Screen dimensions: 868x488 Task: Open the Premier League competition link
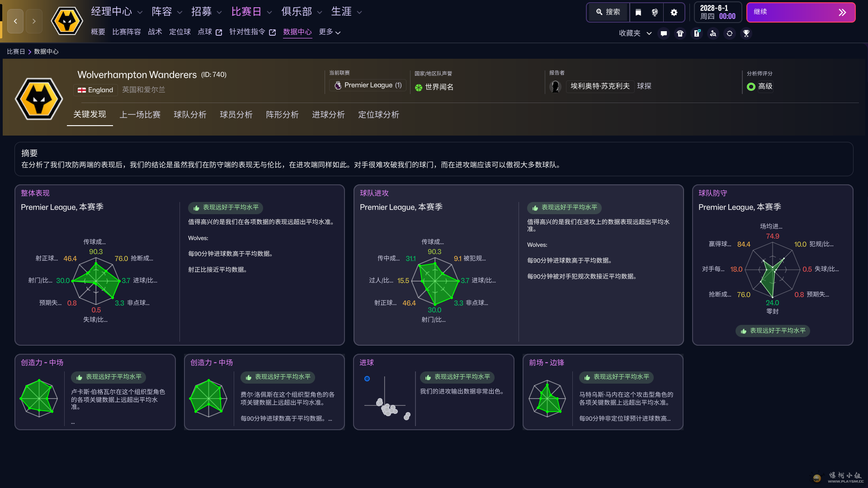click(368, 85)
